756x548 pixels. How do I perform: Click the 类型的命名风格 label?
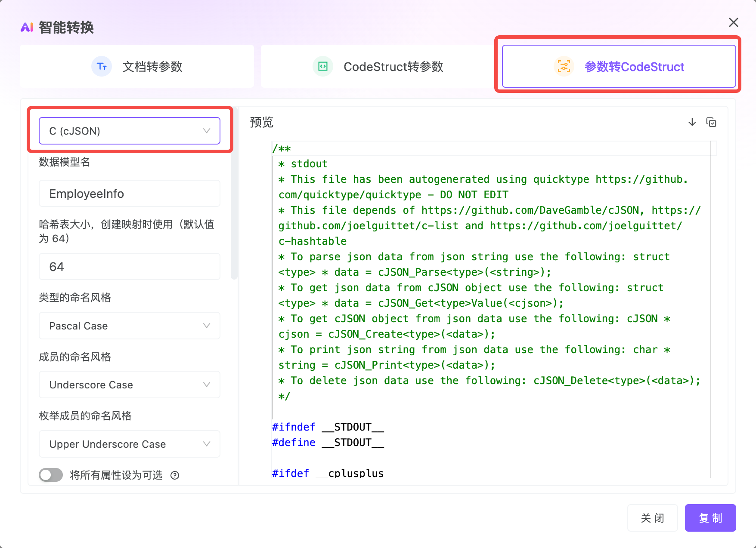point(75,298)
